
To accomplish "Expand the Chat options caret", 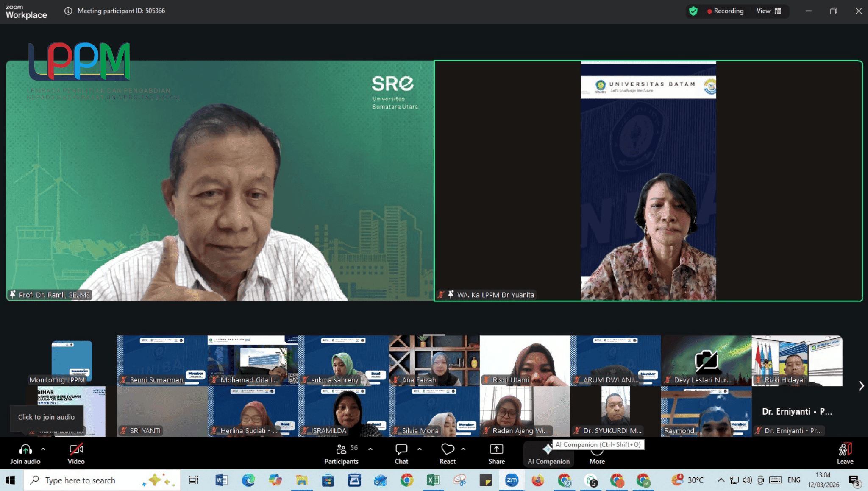I will click(x=420, y=449).
